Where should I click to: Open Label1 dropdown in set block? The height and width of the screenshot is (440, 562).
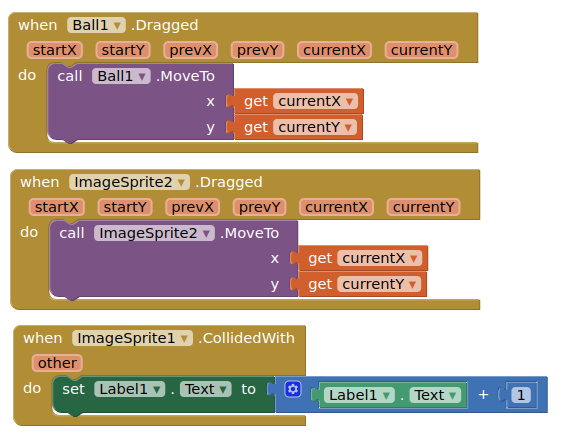coord(129,389)
